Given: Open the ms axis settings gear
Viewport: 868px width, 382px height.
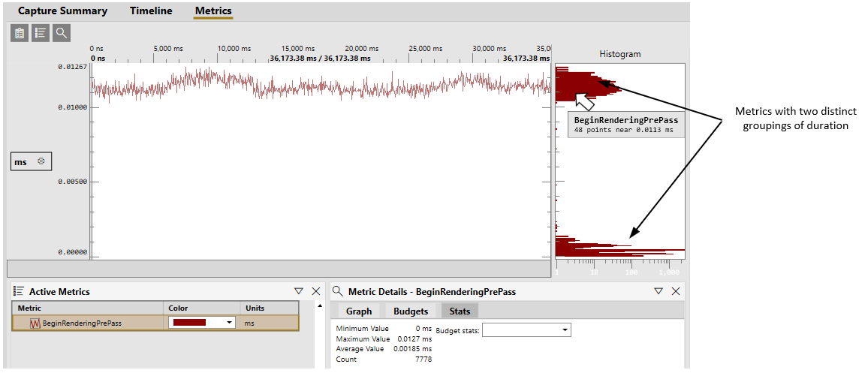Looking at the screenshot, I should pyautogui.click(x=41, y=161).
